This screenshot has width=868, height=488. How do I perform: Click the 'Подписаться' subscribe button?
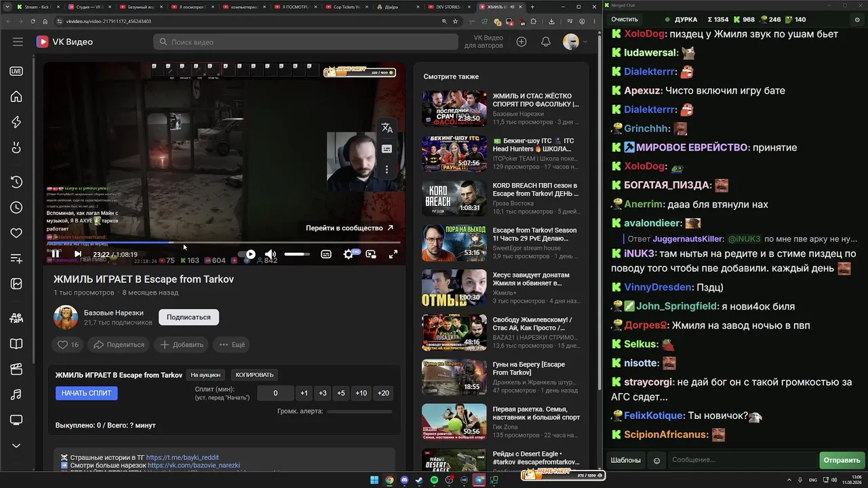tap(189, 317)
